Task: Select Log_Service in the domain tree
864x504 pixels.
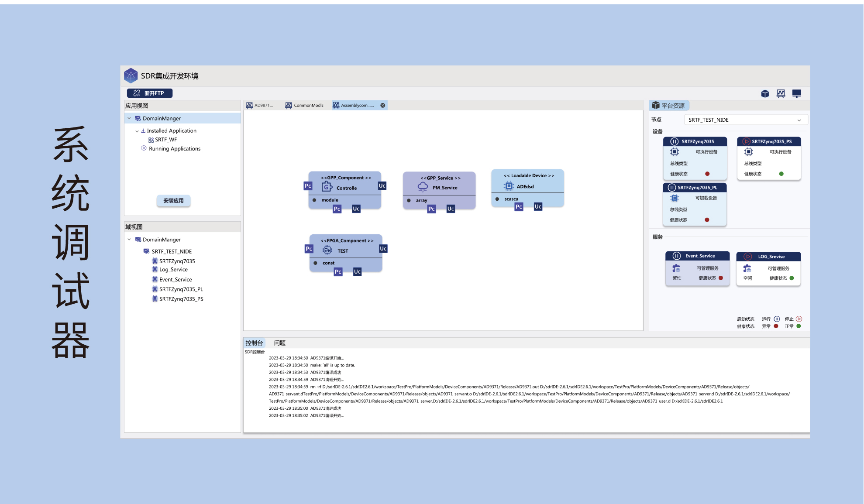Action: coord(173,270)
